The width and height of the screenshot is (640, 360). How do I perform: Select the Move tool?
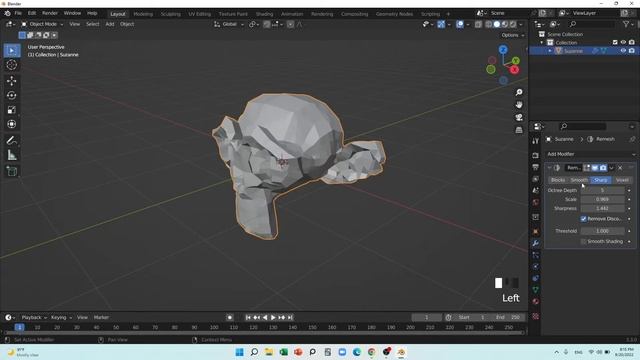(12, 80)
